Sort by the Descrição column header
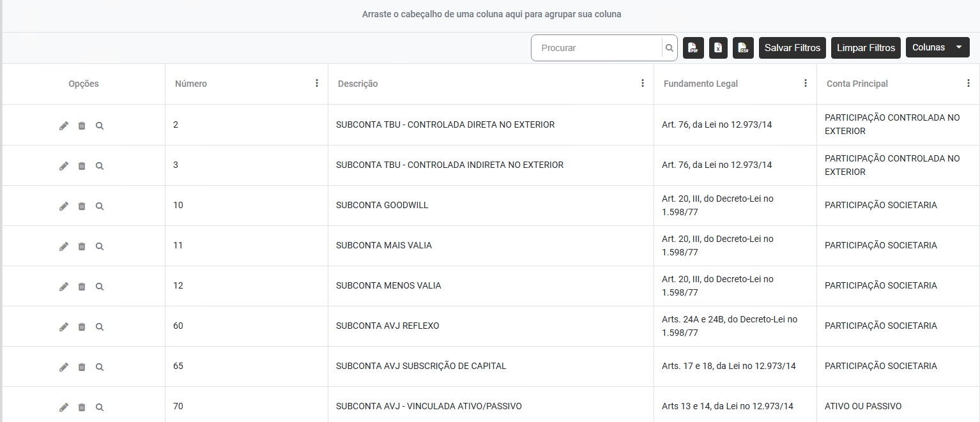This screenshot has width=980, height=422. (358, 84)
